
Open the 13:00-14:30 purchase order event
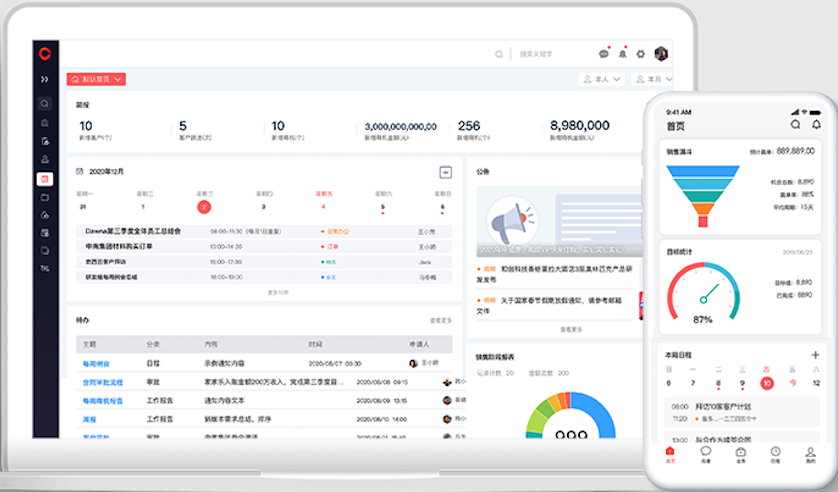pyautogui.click(x=264, y=247)
